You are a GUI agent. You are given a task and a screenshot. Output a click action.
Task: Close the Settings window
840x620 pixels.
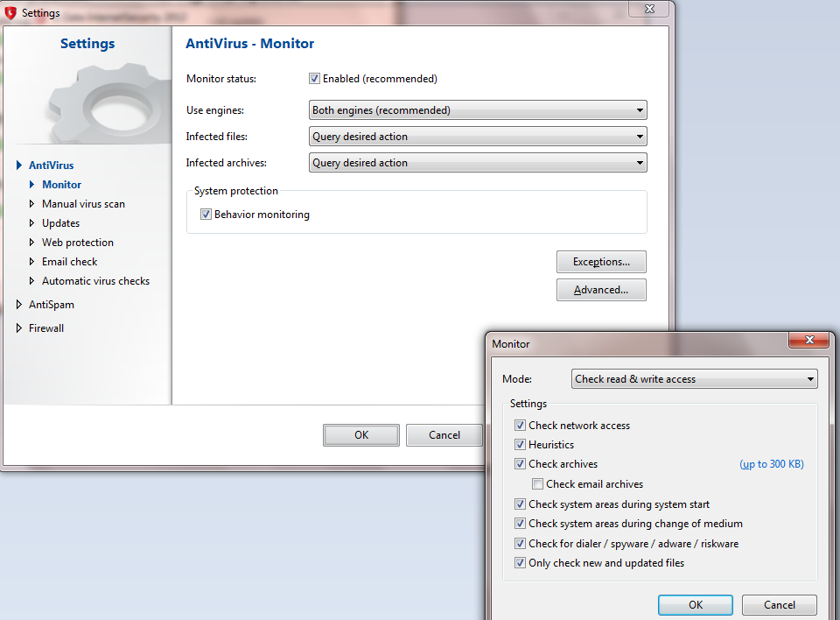pos(649,9)
